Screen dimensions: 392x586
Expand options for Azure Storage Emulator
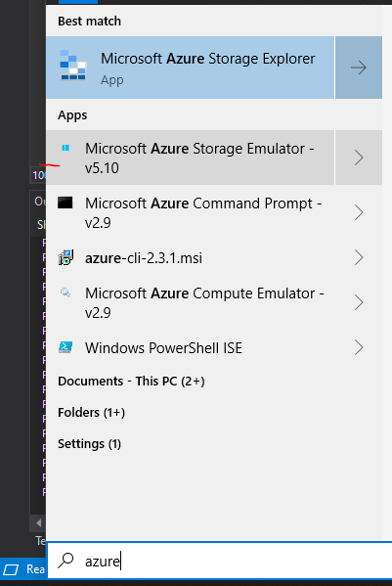point(359,158)
